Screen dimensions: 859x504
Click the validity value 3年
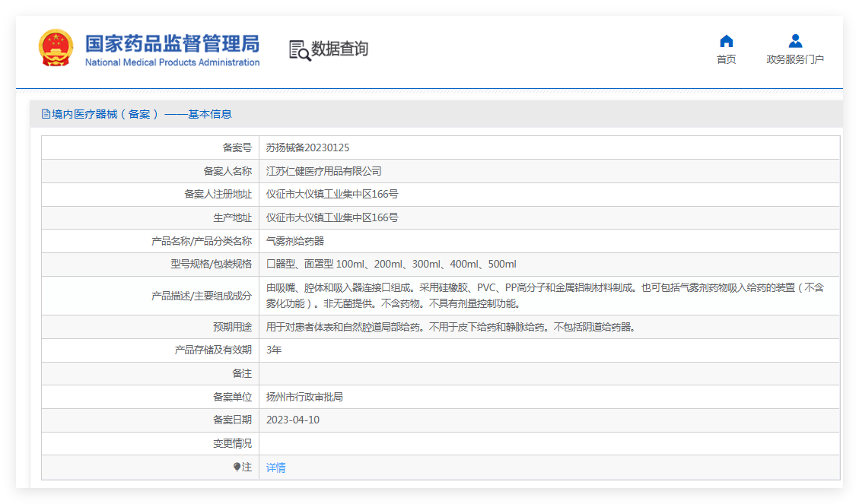point(273,350)
